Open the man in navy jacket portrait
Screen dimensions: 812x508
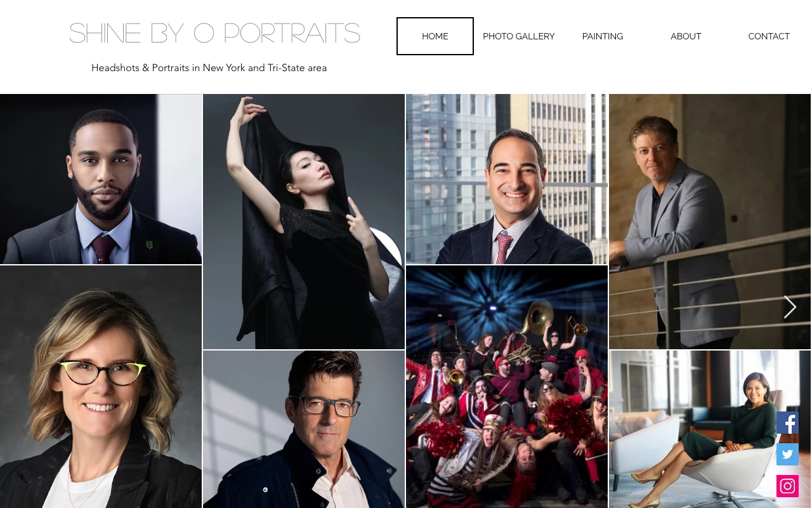click(304, 429)
